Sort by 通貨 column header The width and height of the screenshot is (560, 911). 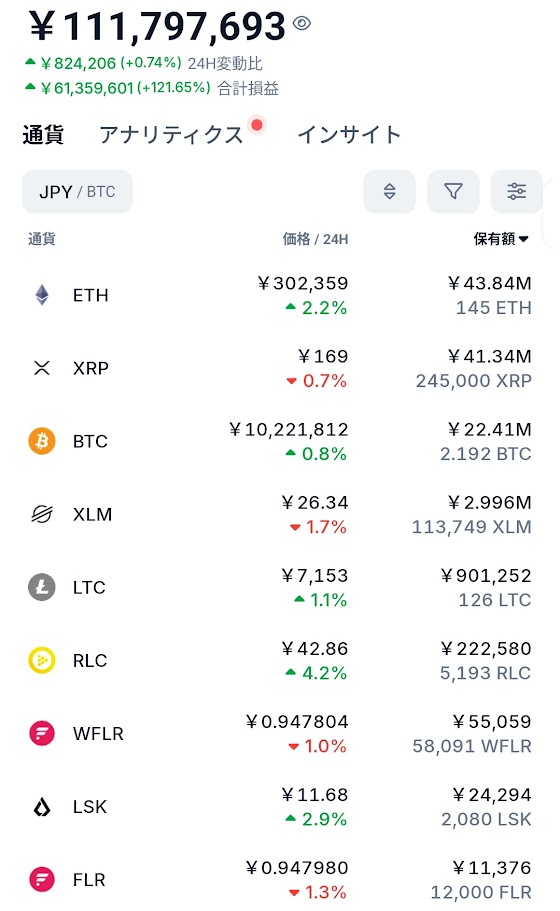(x=42, y=239)
